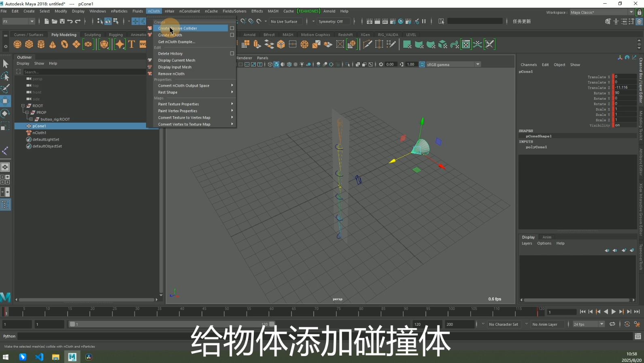Viewport: 644px width, 363px height.
Task: Open Visual Studio Code from taskbar
Action: tap(39, 357)
